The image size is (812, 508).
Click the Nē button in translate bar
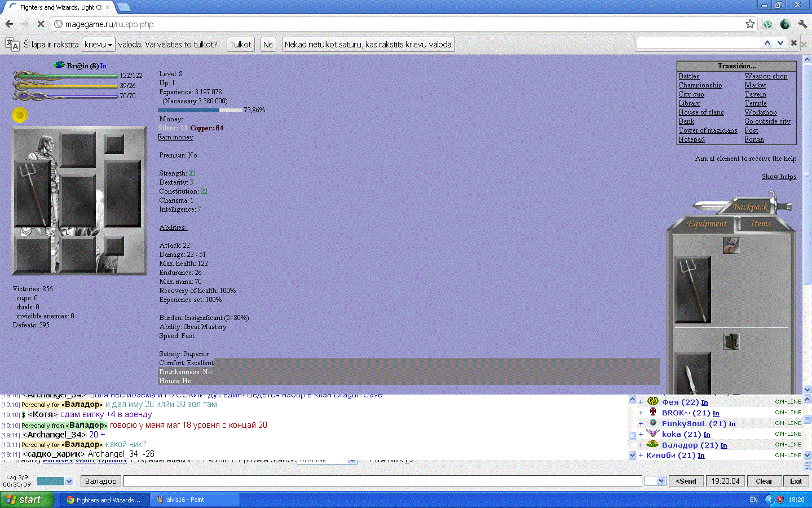click(x=268, y=45)
